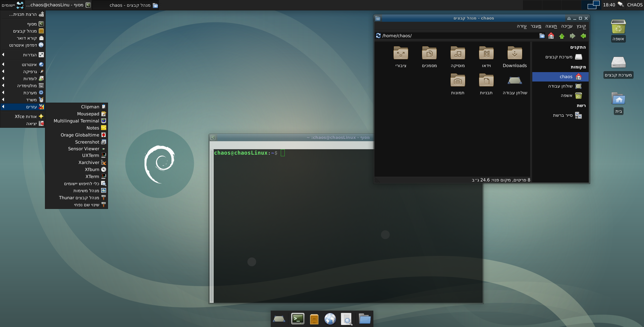Click the green back arrow in file manager
The width and height of the screenshot is (644, 327).
tap(583, 36)
